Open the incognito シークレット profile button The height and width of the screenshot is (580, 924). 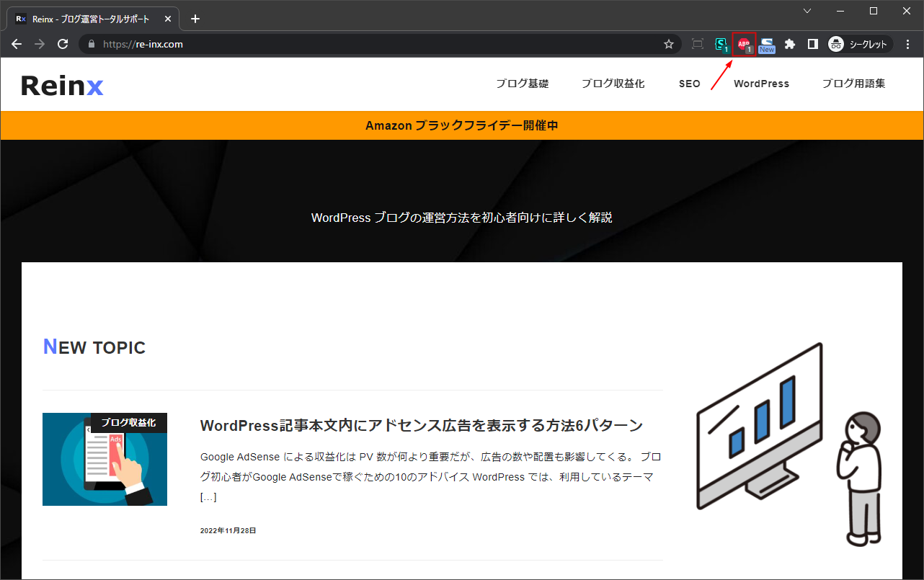(859, 45)
